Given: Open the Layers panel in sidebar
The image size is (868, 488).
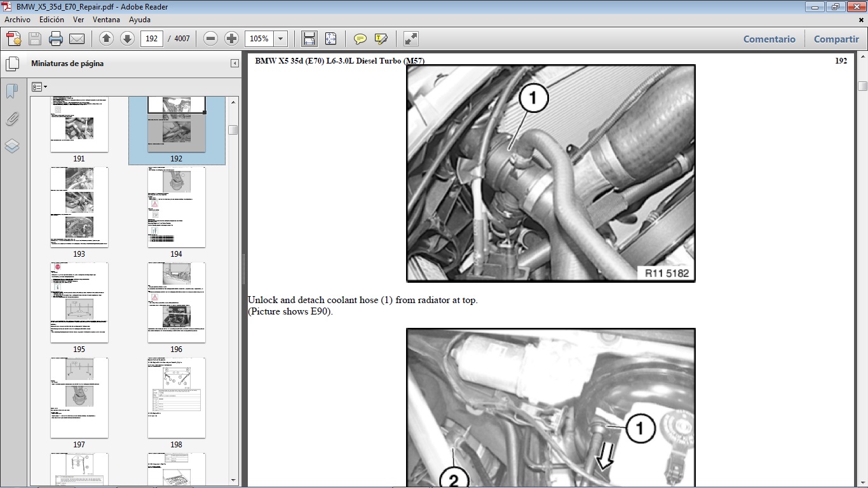Looking at the screenshot, I should coord(12,146).
